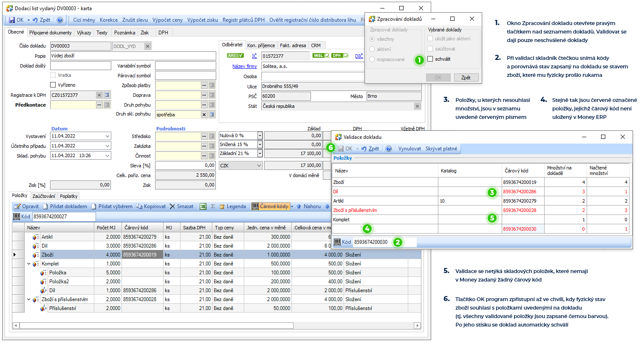Open the Poznámka tab
Viewport: 644px width, 344px height.
click(x=124, y=33)
